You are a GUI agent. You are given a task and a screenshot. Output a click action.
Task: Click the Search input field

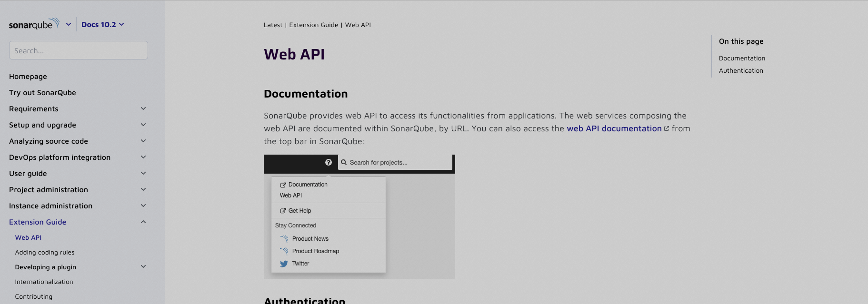click(79, 50)
